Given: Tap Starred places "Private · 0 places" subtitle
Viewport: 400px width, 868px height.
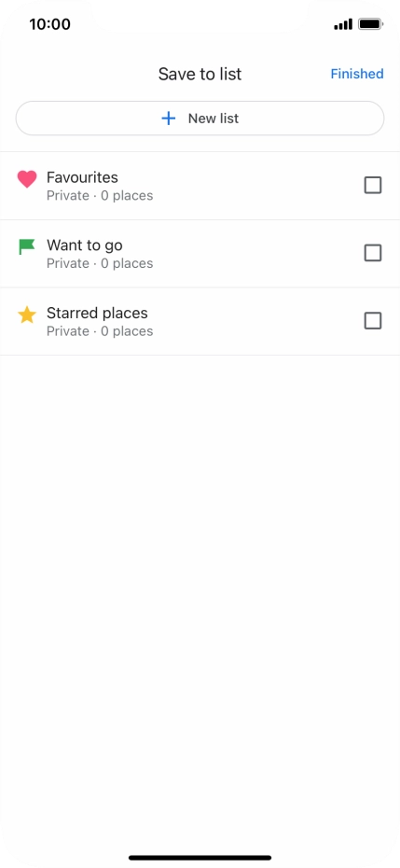Looking at the screenshot, I should pos(100,331).
